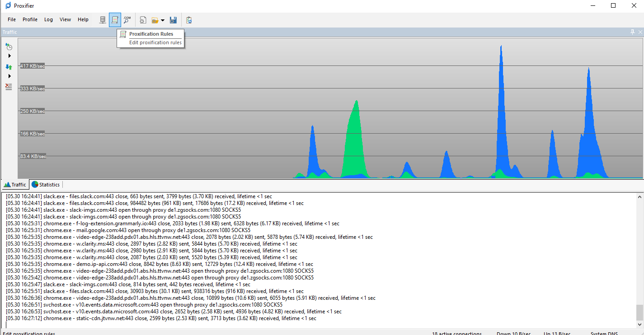Pin the Traffic panel with pushpin icon

633,32
